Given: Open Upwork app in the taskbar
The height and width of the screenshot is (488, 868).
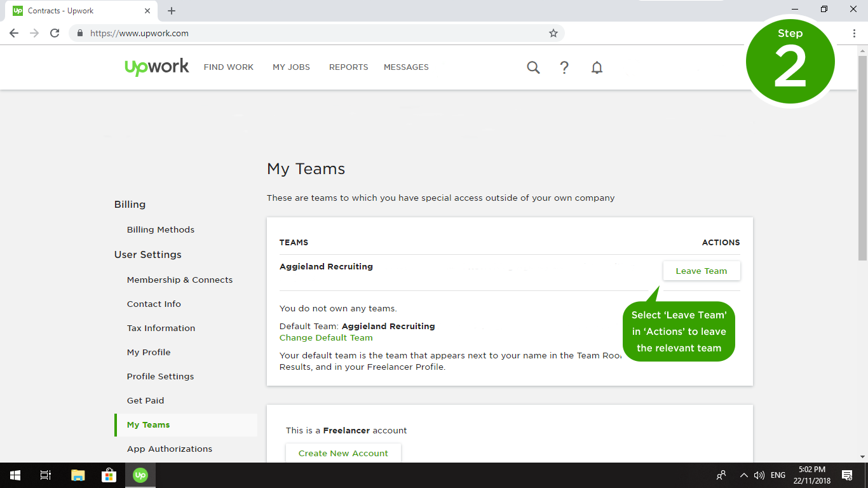Looking at the screenshot, I should click(x=140, y=475).
